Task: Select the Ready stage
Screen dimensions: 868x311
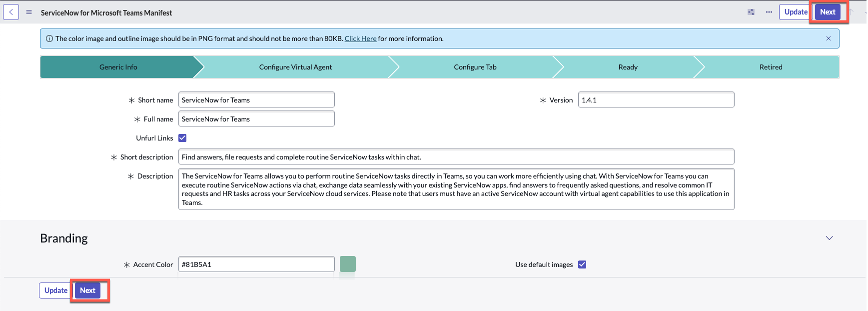Action: (x=628, y=67)
